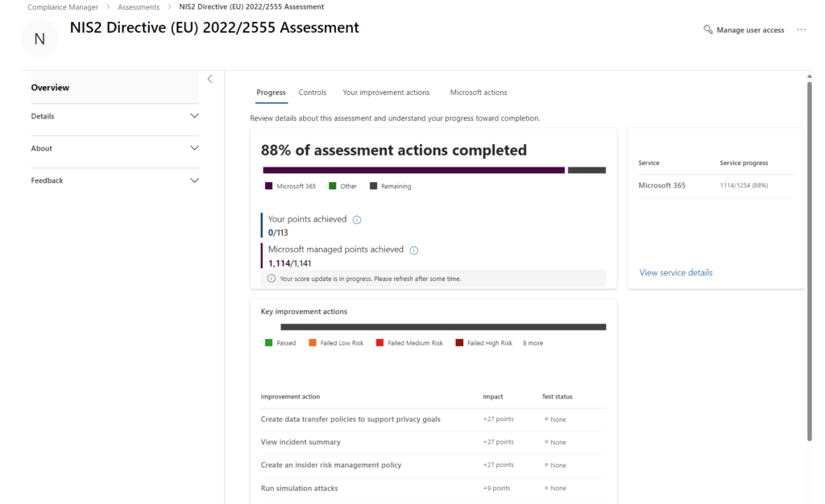Select the Microsoft actions tab
The width and height of the screenshot is (825, 504).
pos(479,93)
